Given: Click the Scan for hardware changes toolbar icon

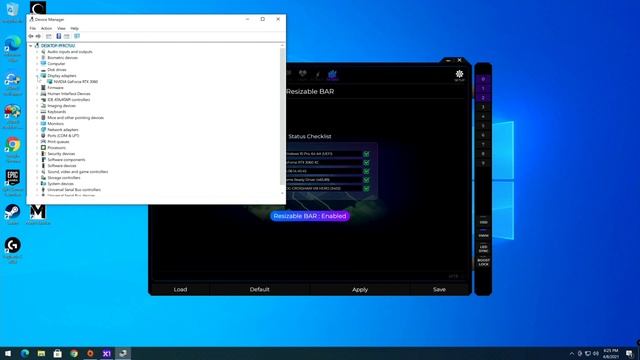Looking at the screenshot, I should [77, 36].
